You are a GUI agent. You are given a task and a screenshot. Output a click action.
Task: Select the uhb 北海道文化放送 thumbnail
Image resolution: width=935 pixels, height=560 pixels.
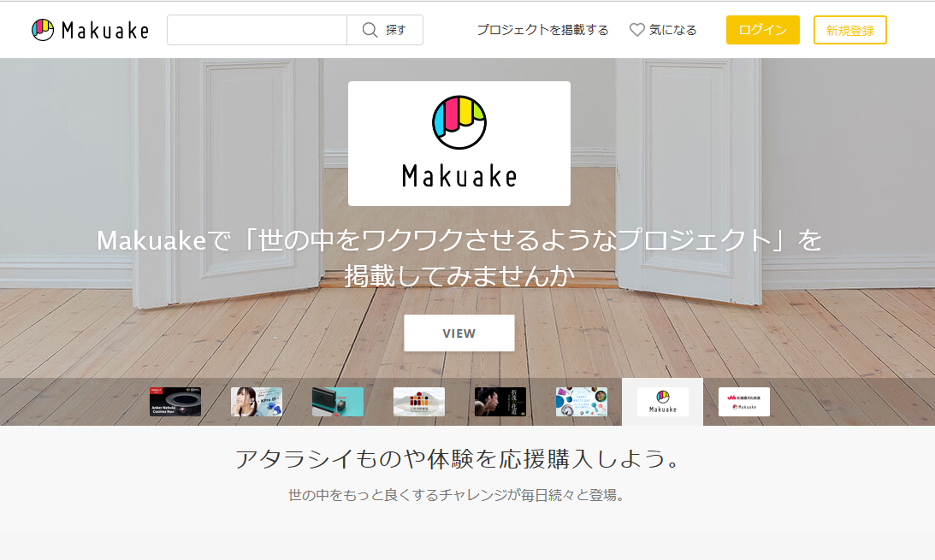coord(744,402)
